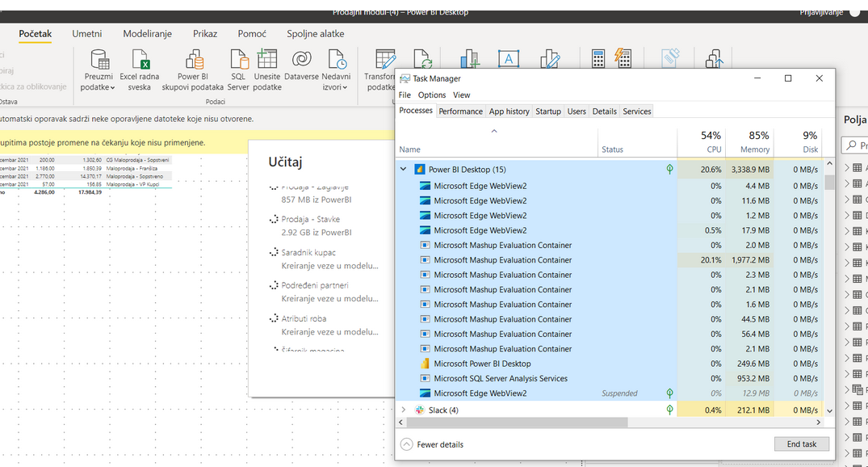Collapse Power BI Desktop (15) process group

[x=404, y=170]
